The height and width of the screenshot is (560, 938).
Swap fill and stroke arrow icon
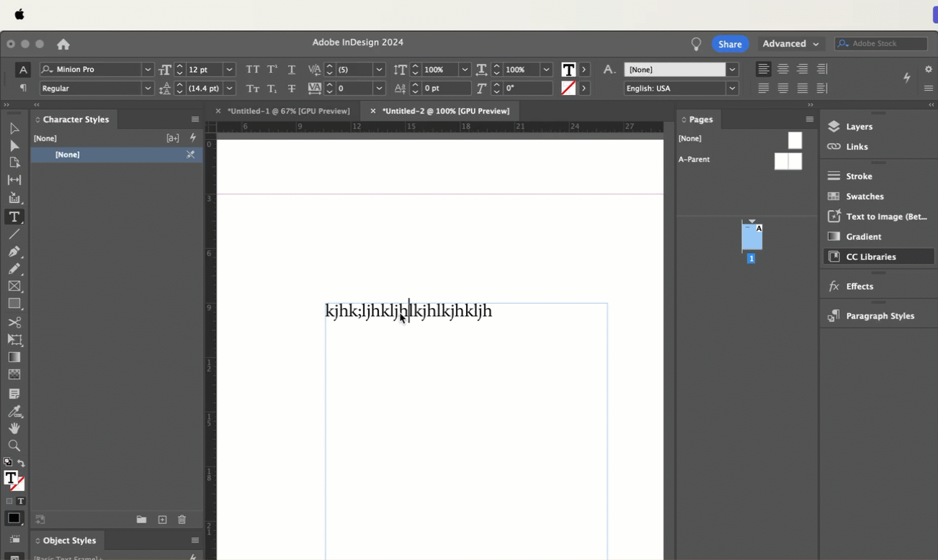tap(21, 463)
